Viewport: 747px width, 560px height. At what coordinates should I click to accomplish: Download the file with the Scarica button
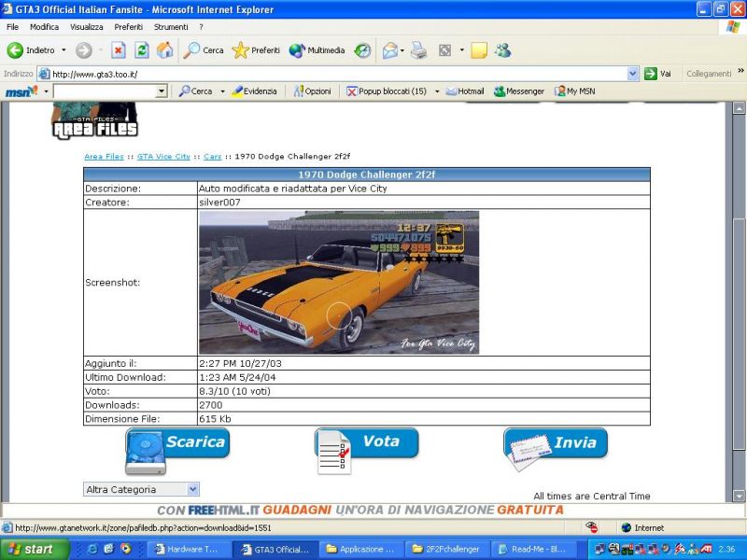[177, 451]
